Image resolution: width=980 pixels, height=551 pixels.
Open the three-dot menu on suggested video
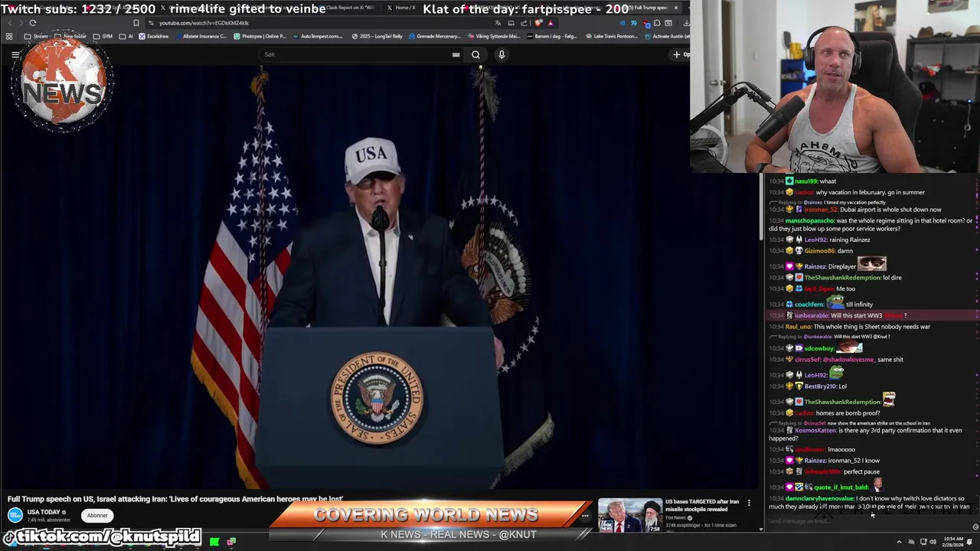click(749, 503)
